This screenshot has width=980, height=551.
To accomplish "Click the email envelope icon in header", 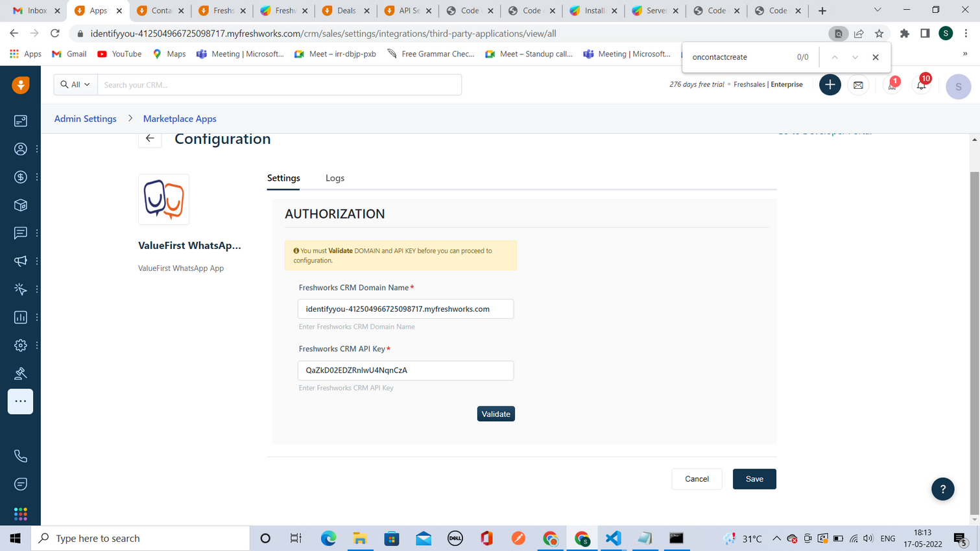I will [858, 85].
